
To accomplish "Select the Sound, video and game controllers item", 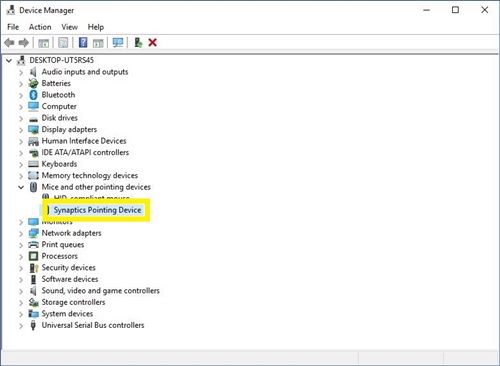I will coord(101,291).
